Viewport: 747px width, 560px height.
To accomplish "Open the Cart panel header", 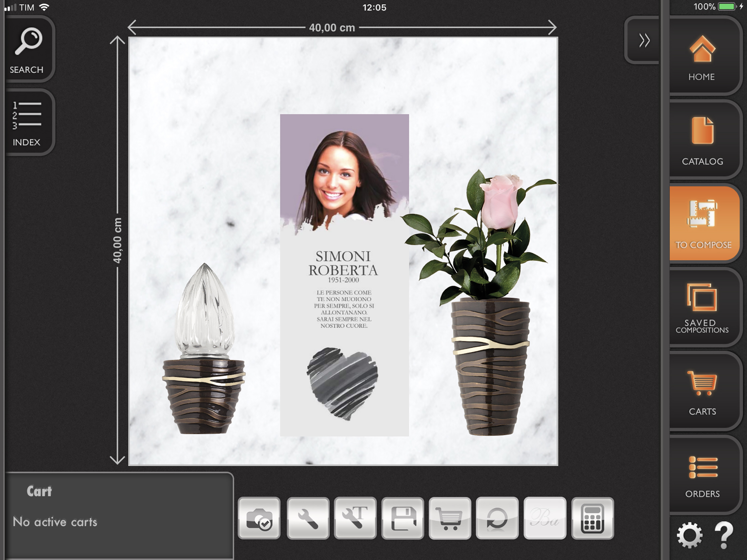I will tap(39, 491).
